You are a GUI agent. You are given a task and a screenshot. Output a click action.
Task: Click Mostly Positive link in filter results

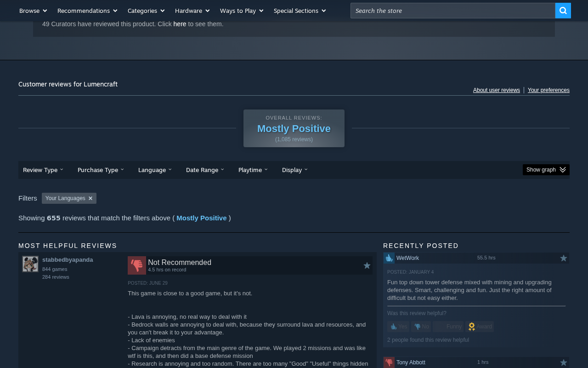tap(202, 218)
